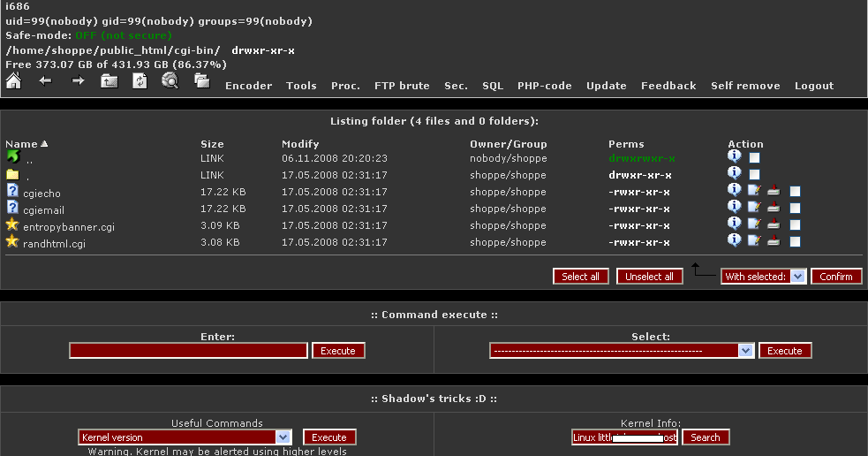Show info for cgiemail
Image resolution: width=868 pixels, height=456 pixels.
coord(734,207)
